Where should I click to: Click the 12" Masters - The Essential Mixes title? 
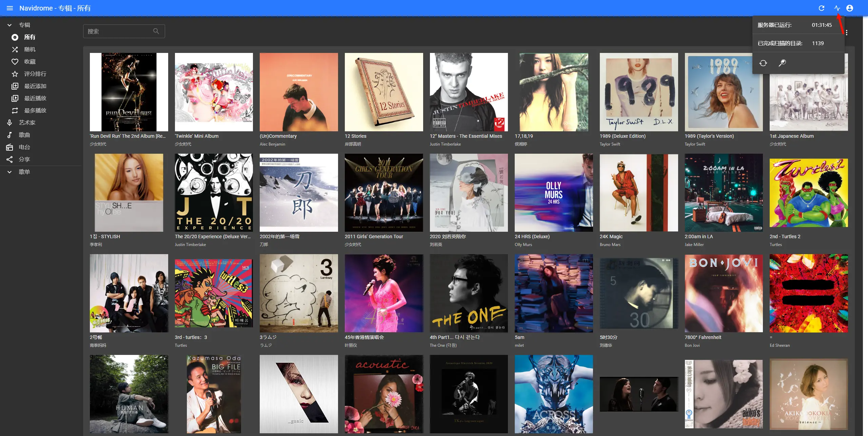click(x=466, y=136)
